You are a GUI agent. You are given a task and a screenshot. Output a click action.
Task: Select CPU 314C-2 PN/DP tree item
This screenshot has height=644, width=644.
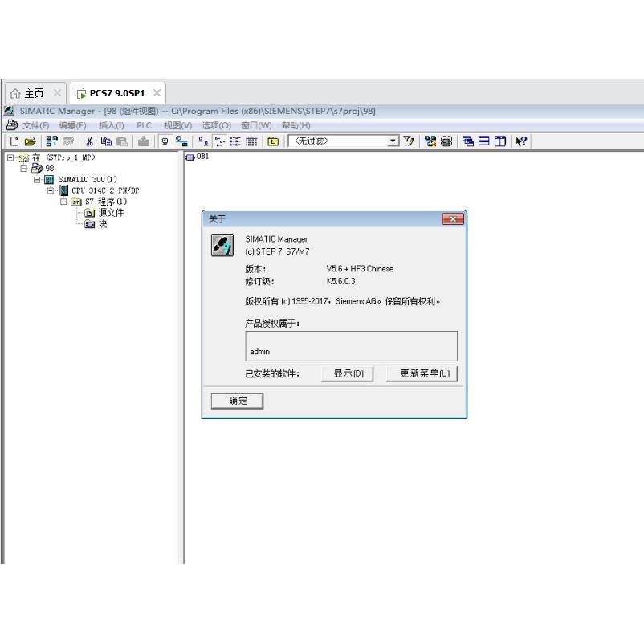tap(105, 190)
